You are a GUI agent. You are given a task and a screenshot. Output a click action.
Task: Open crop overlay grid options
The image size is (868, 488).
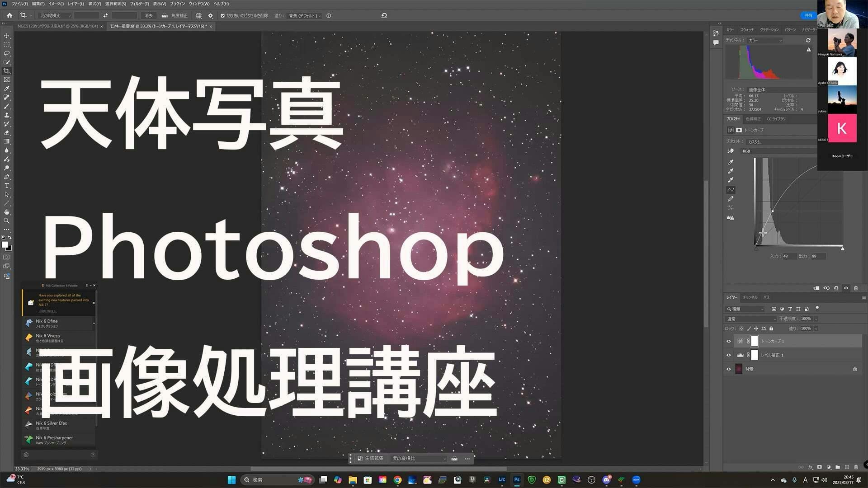198,15
